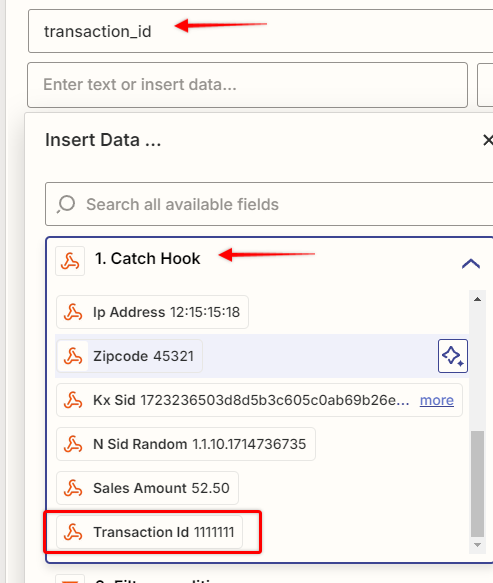The width and height of the screenshot is (493, 583).
Task: Close the Insert Data panel
Action: (x=487, y=140)
